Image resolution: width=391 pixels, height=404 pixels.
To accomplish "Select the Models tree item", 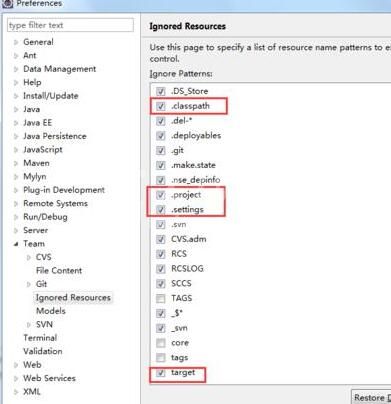I will [51, 311].
